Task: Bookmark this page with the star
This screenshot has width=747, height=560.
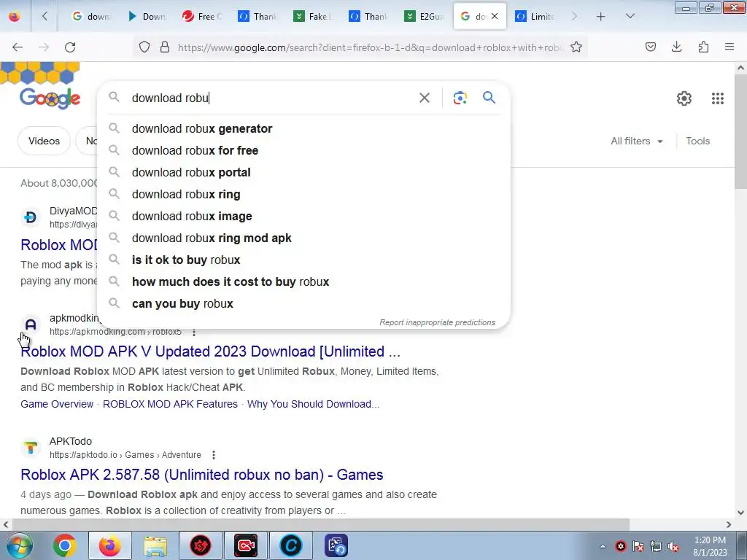Action: coord(576,47)
